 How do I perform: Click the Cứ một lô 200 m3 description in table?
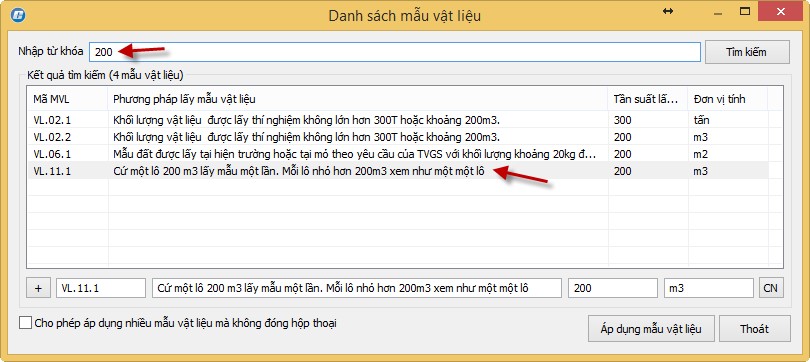[x=299, y=171]
